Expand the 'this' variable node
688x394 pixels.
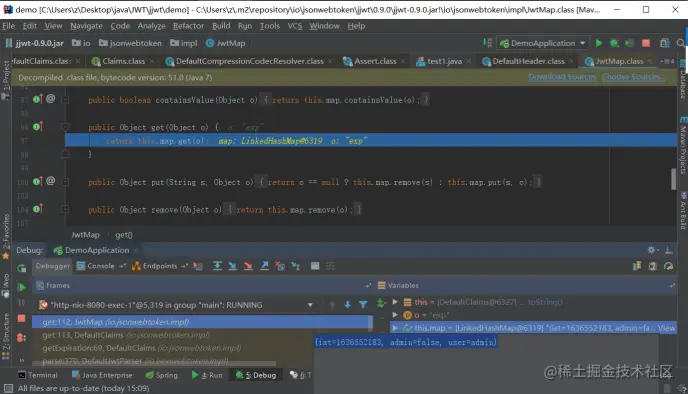[x=395, y=302]
